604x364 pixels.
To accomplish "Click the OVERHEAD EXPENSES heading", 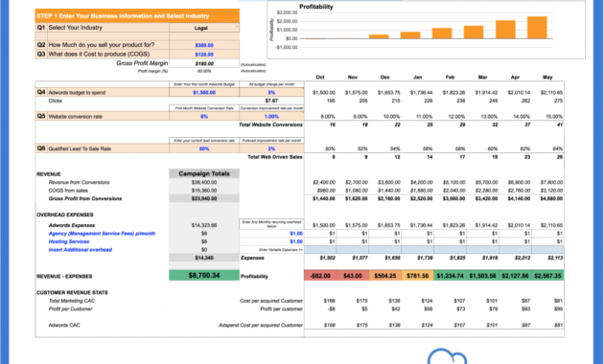I will point(65,215).
